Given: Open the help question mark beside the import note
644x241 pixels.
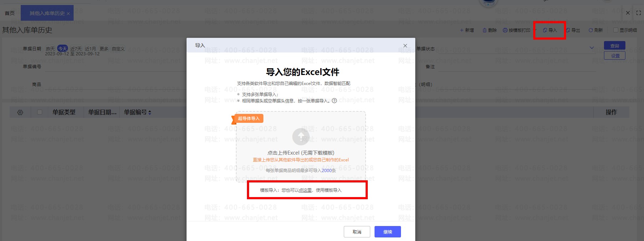Looking at the screenshot, I should point(334,101).
